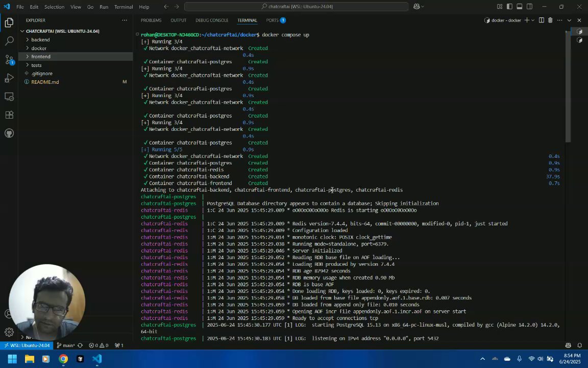Open Explorer views and more actions menu

point(124,20)
